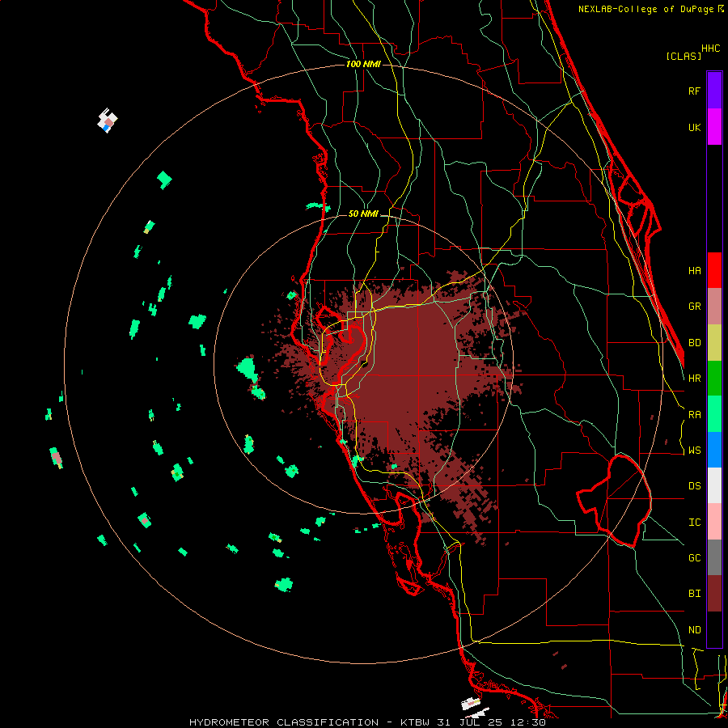This screenshot has height=728, width=728.
Task: Select the gray GC legend color block
Action: (x=714, y=557)
